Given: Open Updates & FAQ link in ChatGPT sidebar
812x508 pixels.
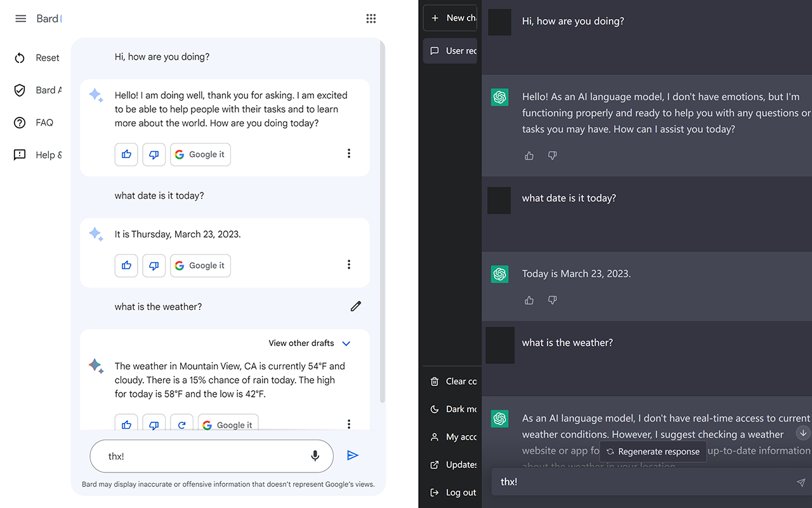Looking at the screenshot, I should coord(452,464).
